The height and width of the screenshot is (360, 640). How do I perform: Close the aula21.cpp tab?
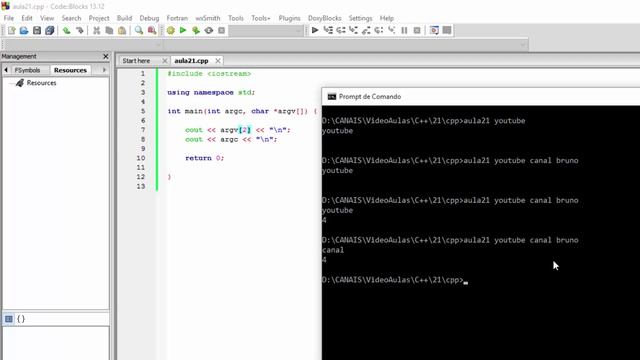click(x=218, y=61)
